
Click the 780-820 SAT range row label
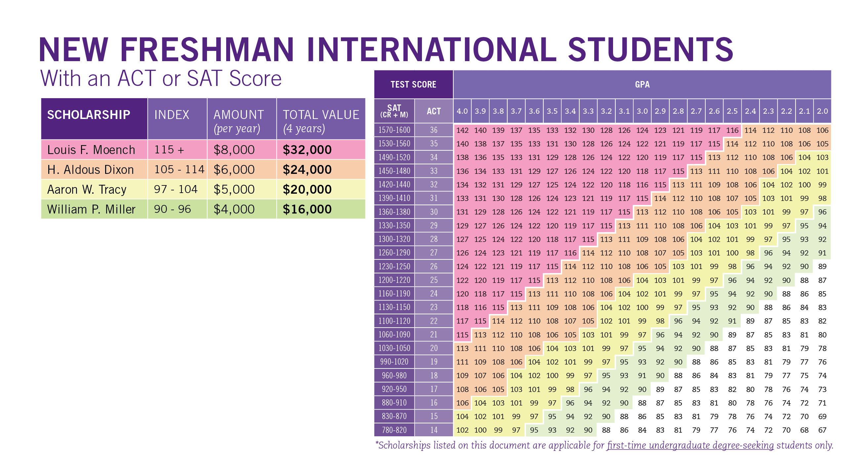click(x=394, y=430)
